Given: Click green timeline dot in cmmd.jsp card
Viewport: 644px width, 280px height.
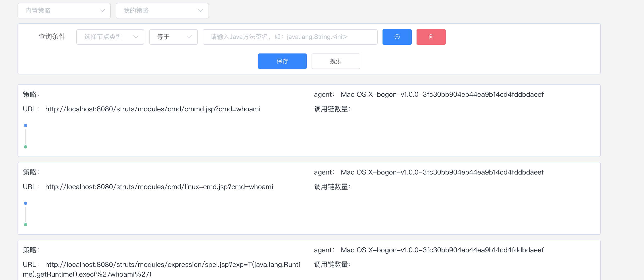Looking at the screenshot, I should click(26, 147).
